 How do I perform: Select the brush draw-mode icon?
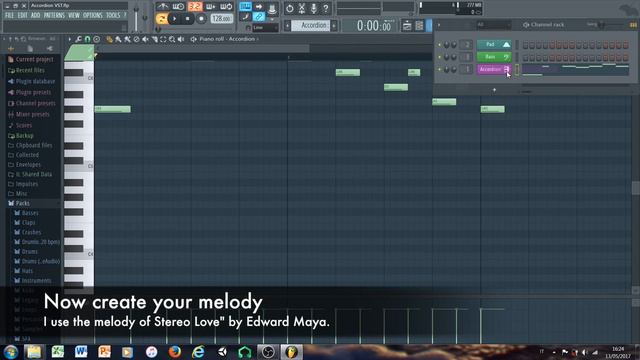pyautogui.click(x=245, y=17)
